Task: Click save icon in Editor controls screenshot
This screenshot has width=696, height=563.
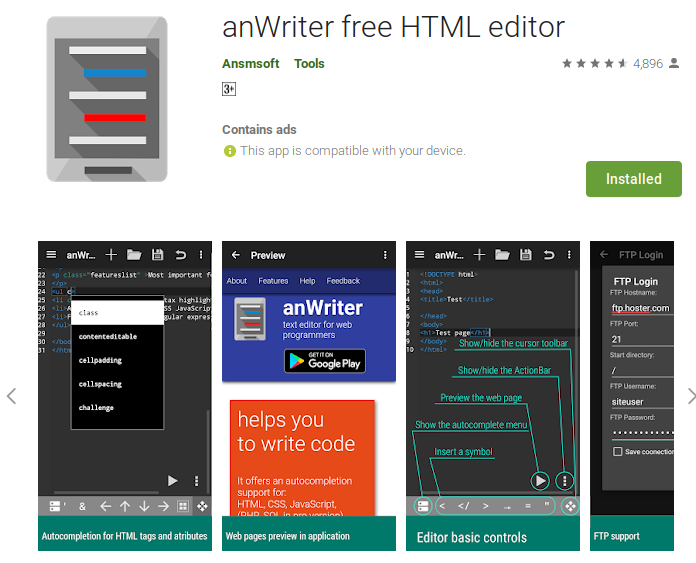Action: (526, 254)
